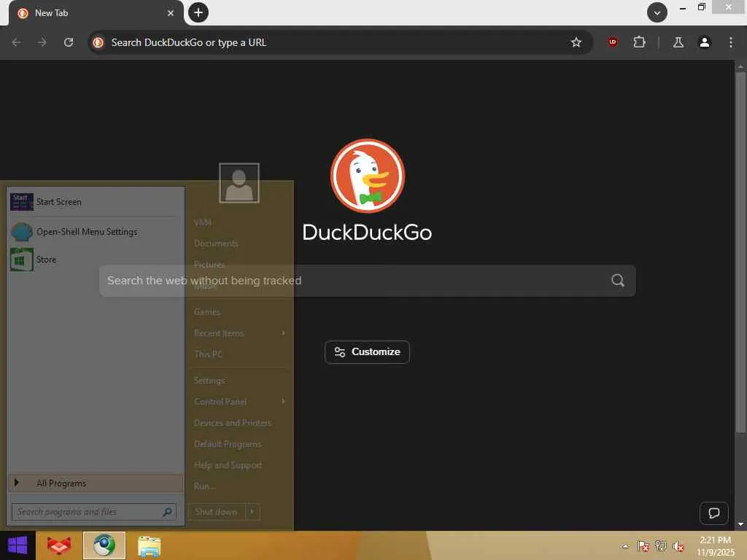Click the page vertical scrollbar

pos(740,252)
